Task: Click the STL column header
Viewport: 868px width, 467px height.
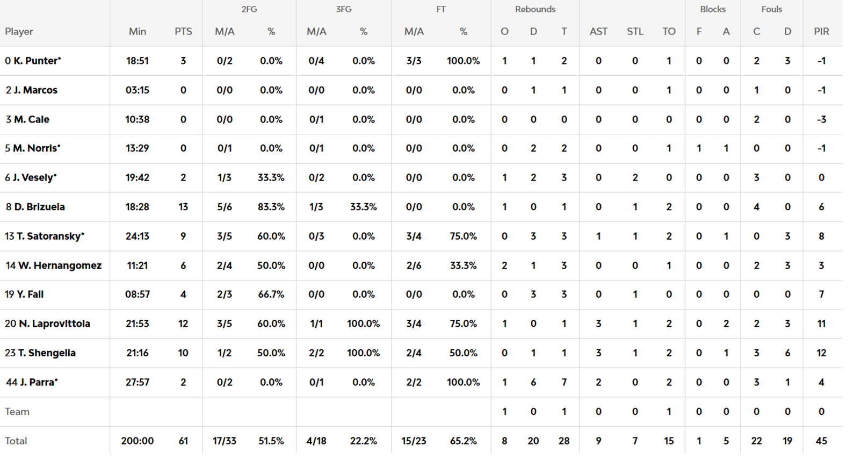Action: click(635, 32)
